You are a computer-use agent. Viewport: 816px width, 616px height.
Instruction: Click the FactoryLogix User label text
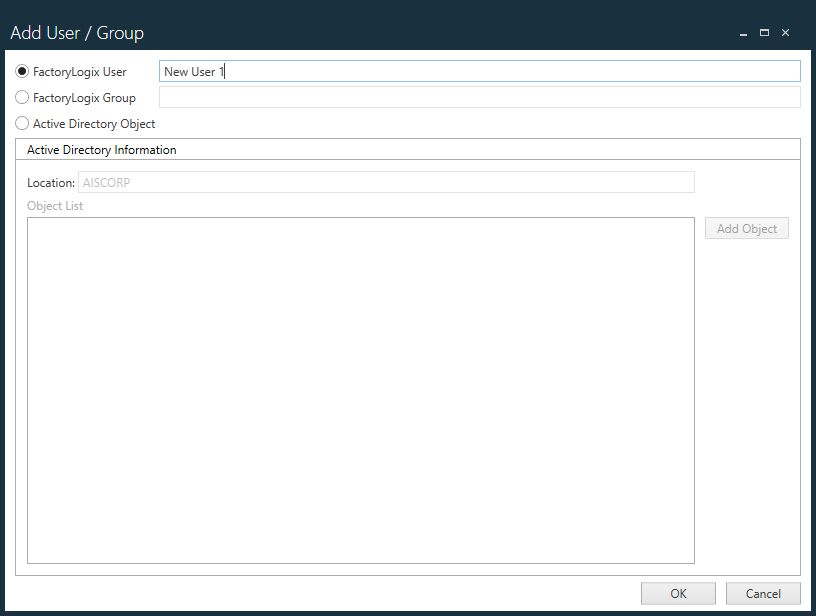pyautogui.click(x=81, y=71)
